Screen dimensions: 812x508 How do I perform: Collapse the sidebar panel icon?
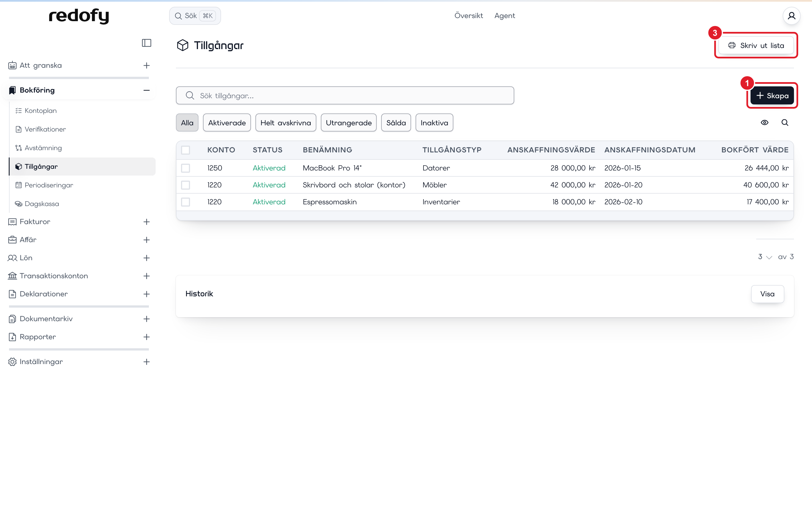147,43
